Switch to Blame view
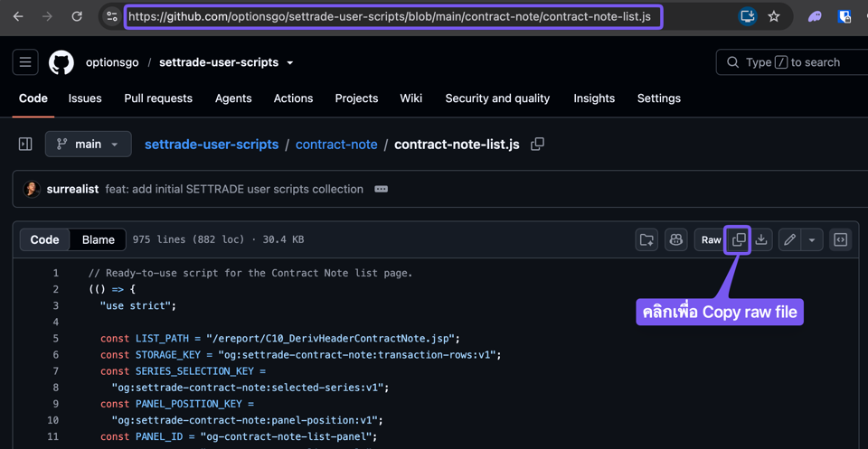 coord(99,239)
